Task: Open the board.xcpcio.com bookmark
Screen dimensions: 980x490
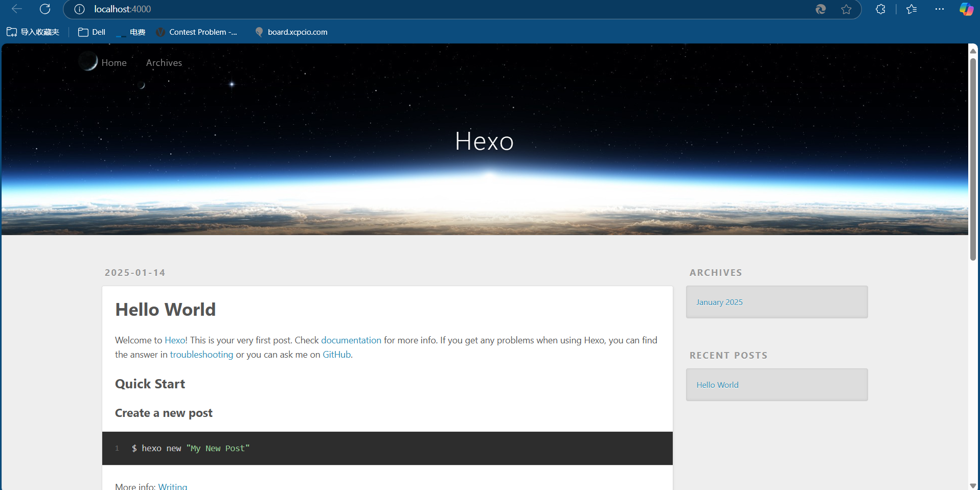Action: [291, 32]
